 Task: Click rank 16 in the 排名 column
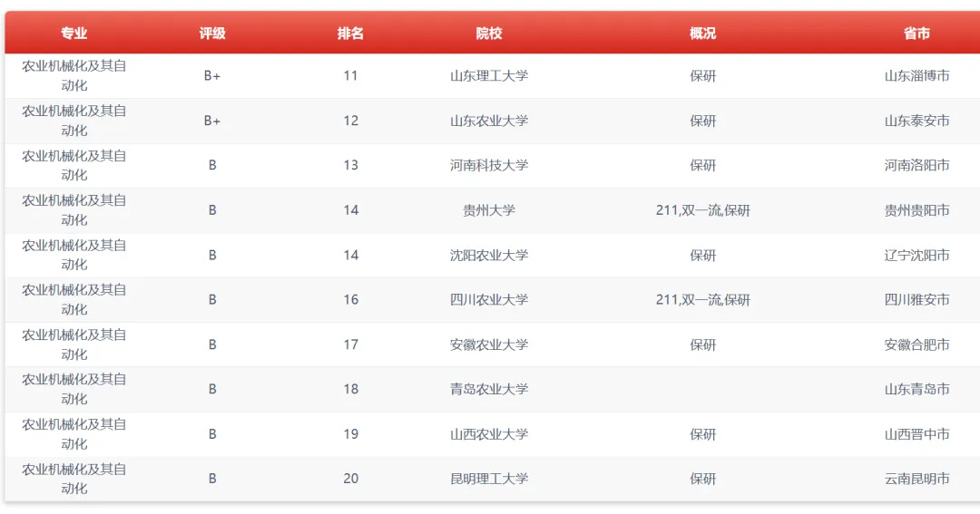(350, 299)
